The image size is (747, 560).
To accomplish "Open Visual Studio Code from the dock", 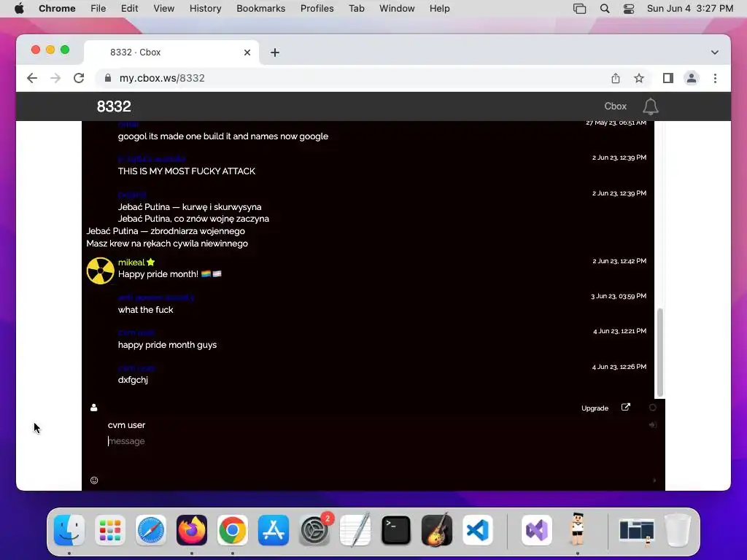I will [x=478, y=530].
